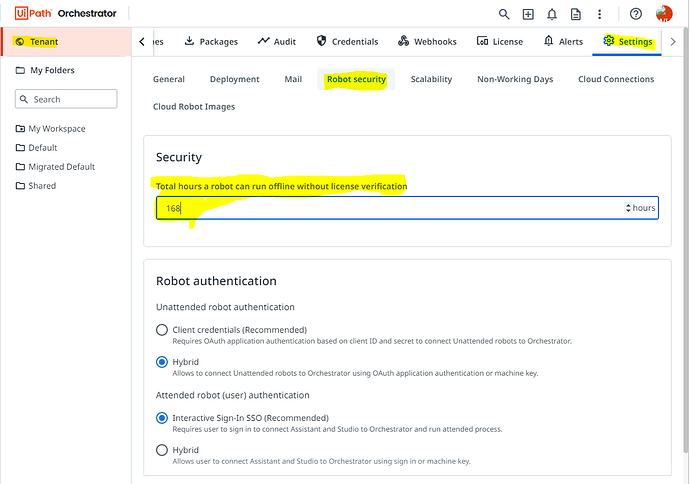
Task: Adjust offline hours with the stepper arrows
Action: (628, 208)
